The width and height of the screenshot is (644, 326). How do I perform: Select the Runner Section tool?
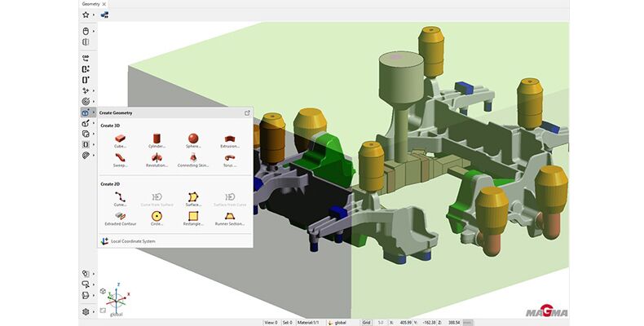pyautogui.click(x=229, y=218)
